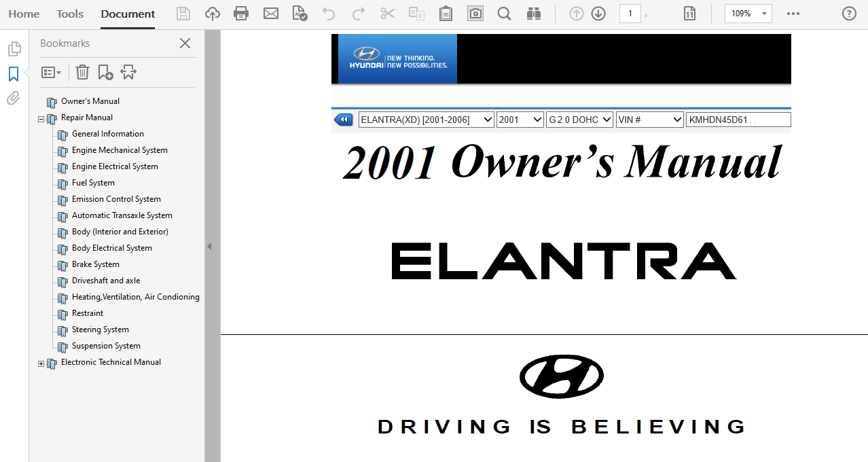Switch to the Tools tab
This screenshot has height=462, width=868.
70,14
